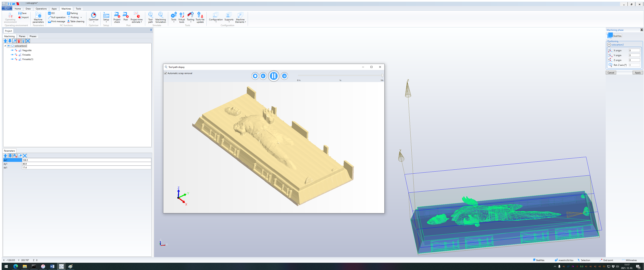Add a new parameter with A+ icon
The width and height of the screenshot is (644, 270).
click(x=15, y=156)
